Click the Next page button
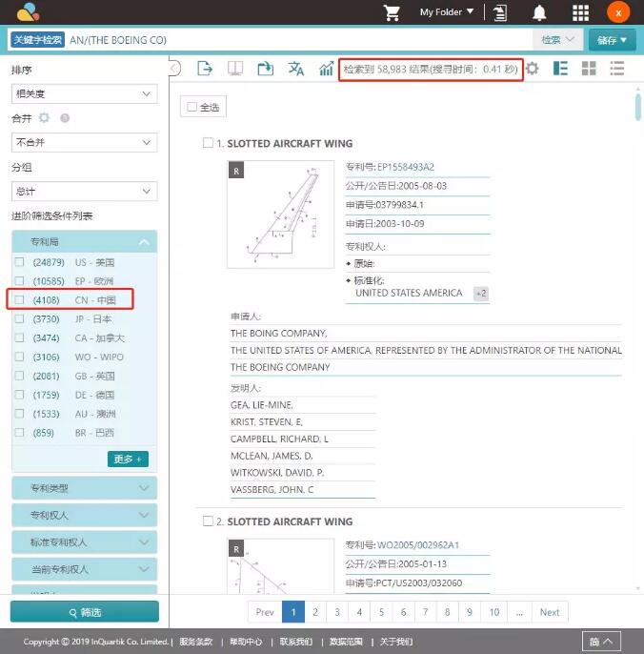The height and width of the screenshot is (654, 644). [x=550, y=612]
